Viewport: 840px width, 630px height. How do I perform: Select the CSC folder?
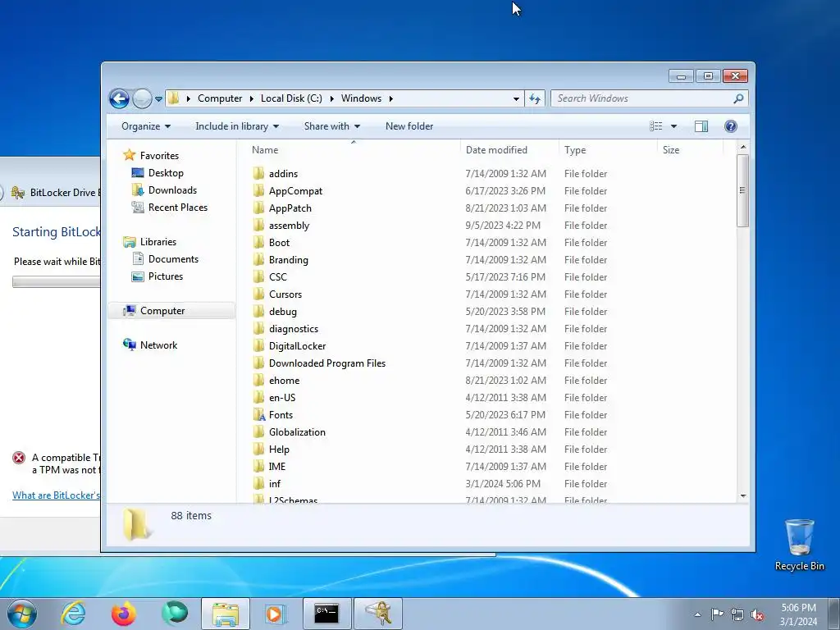[277, 277]
